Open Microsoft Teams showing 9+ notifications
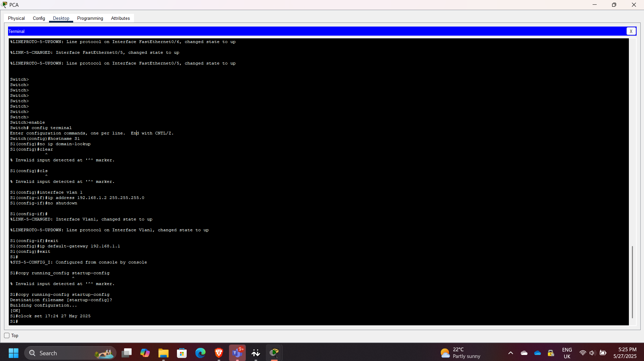Viewport: 644px width, 361px height. (x=237, y=353)
